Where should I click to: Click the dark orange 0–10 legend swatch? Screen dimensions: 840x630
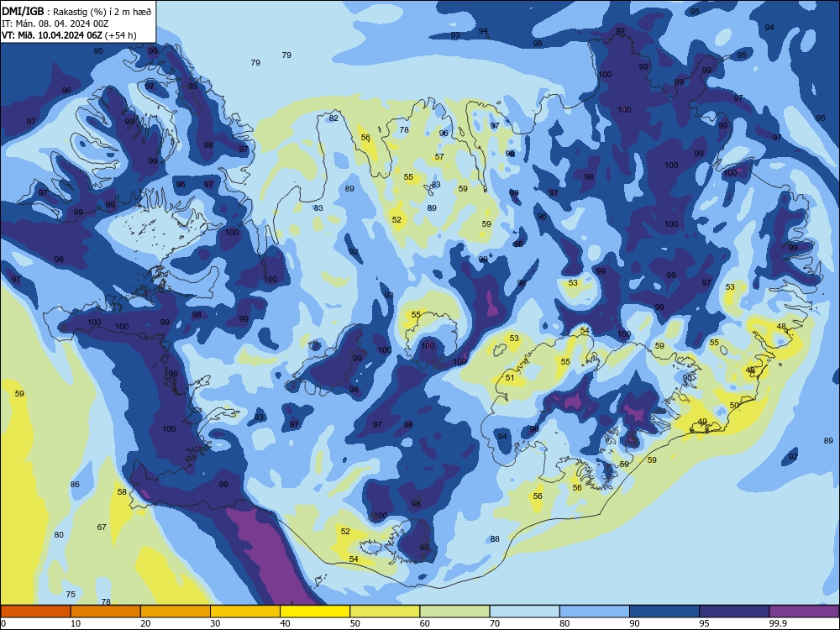click(x=35, y=612)
